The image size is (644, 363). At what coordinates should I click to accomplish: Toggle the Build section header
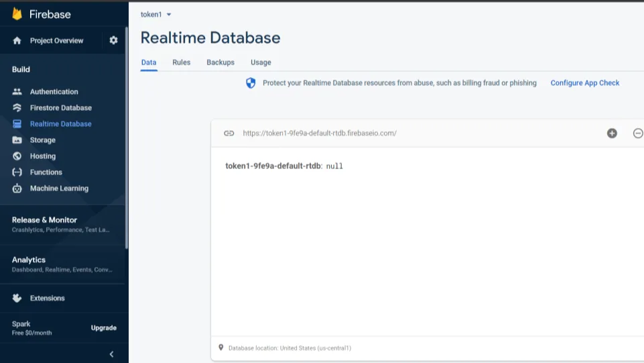pos(21,70)
